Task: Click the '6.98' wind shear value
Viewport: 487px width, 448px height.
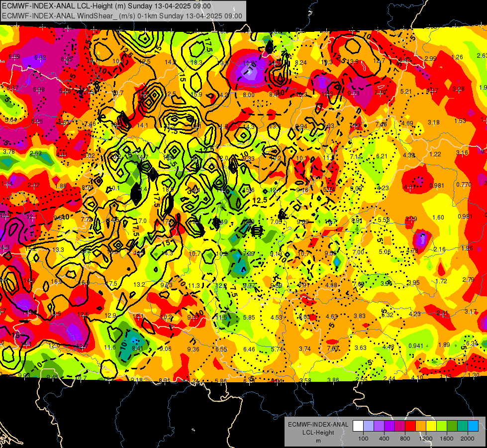Action: click(x=39, y=90)
